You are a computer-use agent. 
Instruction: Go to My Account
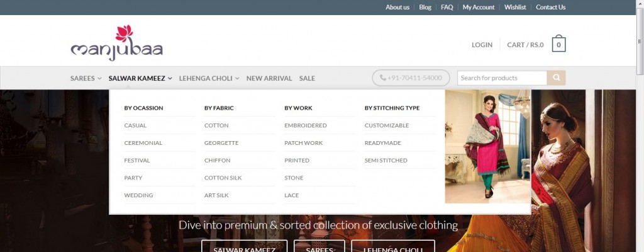click(x=479, y=7)
